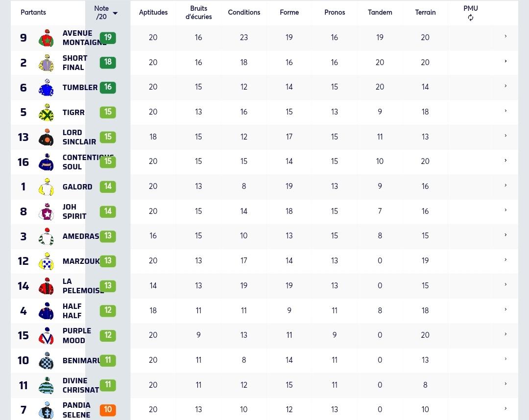Click Joh Spirit's star jockey silk icon
The image size is (529, 420).
click(x=46, y=211)
